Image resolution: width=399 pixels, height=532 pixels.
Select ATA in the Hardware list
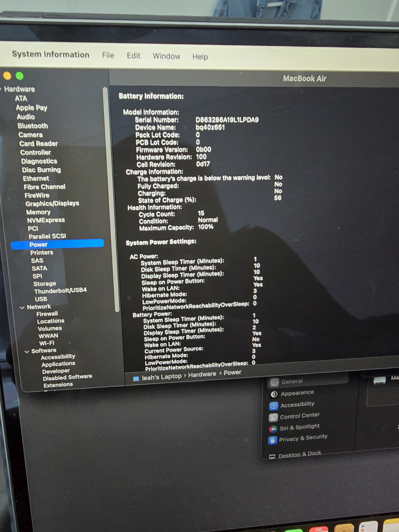(x=21, y=98)
